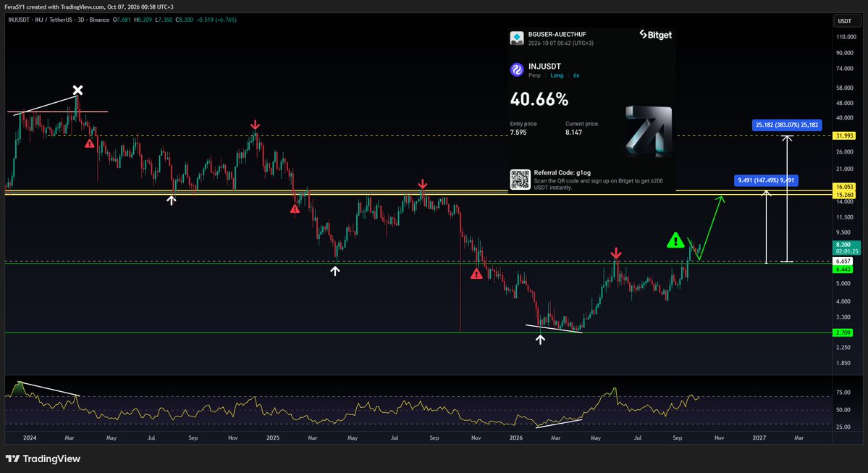The image size is (868, 473).
Task: Click the Perp contract tag
Action: [534, 75]
